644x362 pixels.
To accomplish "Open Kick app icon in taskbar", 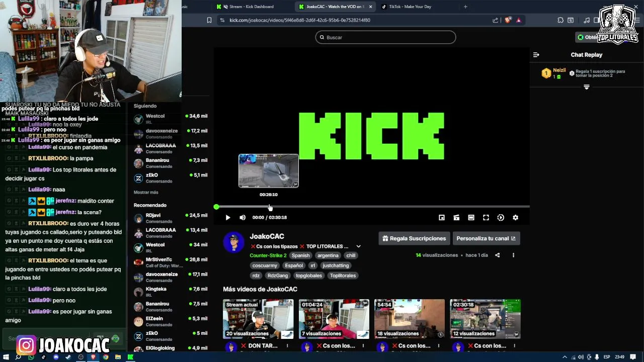I will click(x=130, y=357).
